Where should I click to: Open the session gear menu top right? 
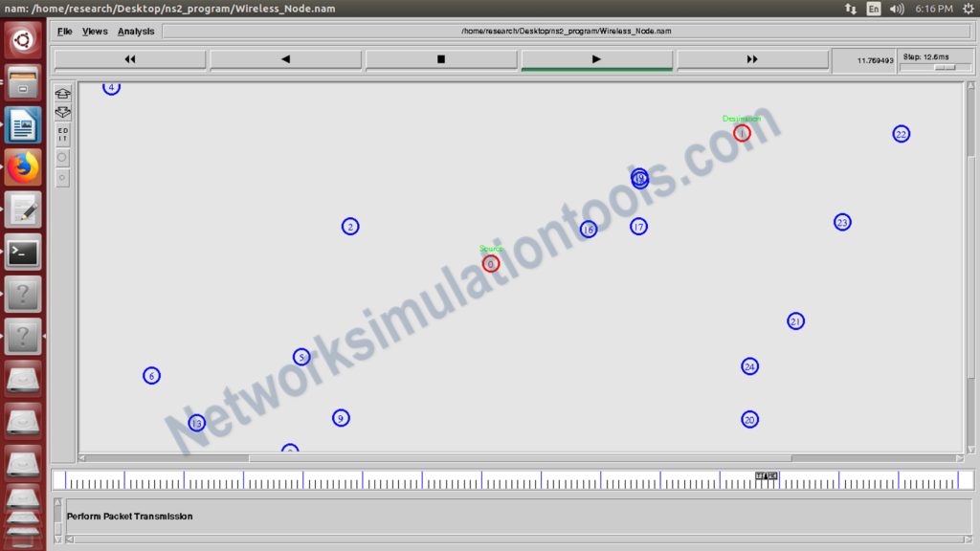click(x=968, y=8)
